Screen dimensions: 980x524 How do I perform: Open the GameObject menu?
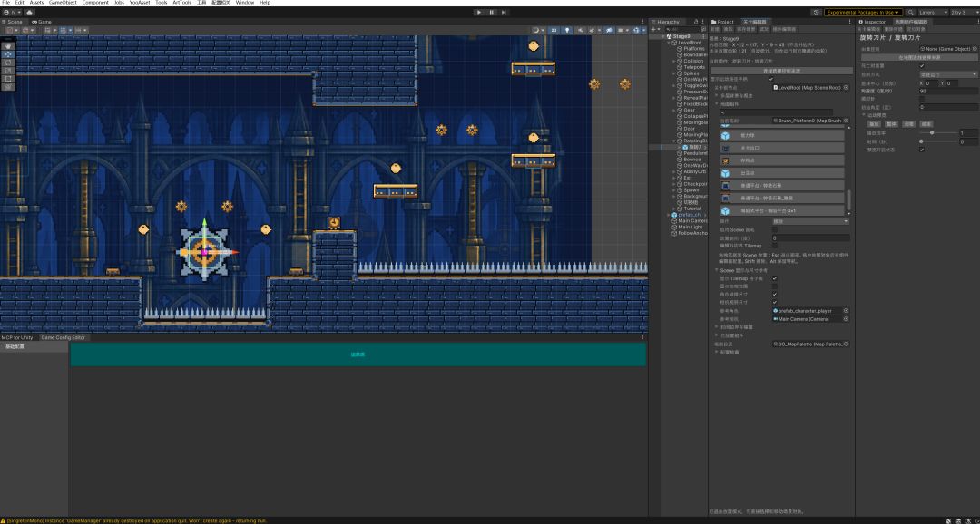point(64,3)
